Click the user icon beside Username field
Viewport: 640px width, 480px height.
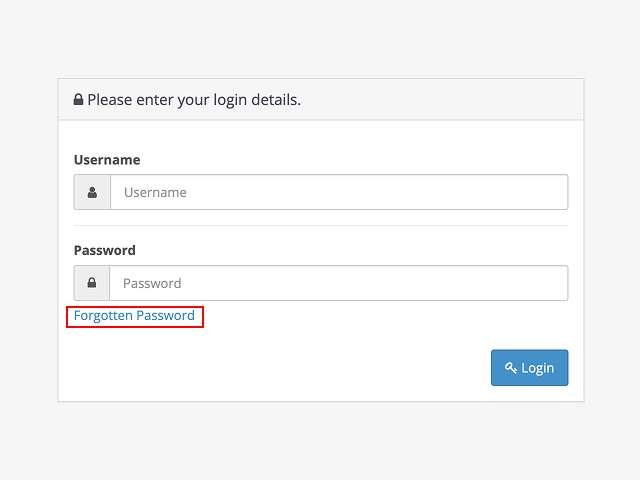(x=92, y=192)
